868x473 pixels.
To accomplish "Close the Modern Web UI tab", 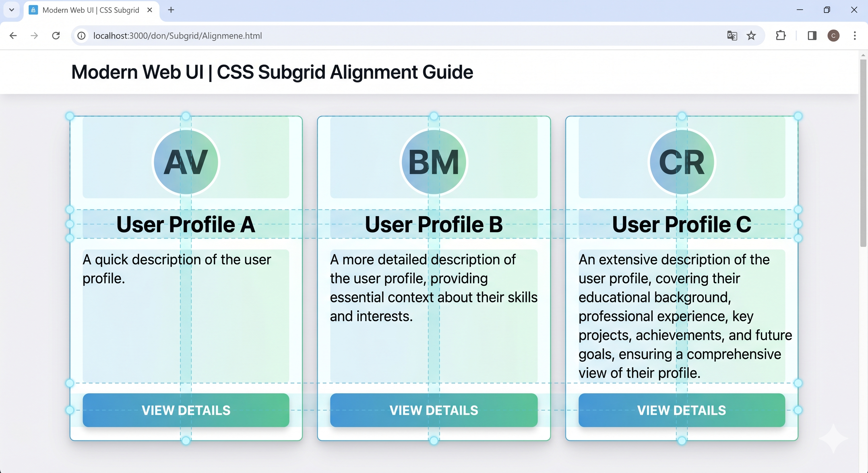I will pyautogui.click(x=150, y=10).
